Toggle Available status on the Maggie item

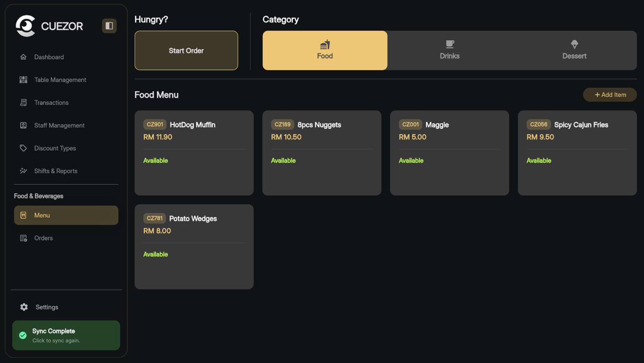click(411, 160)
